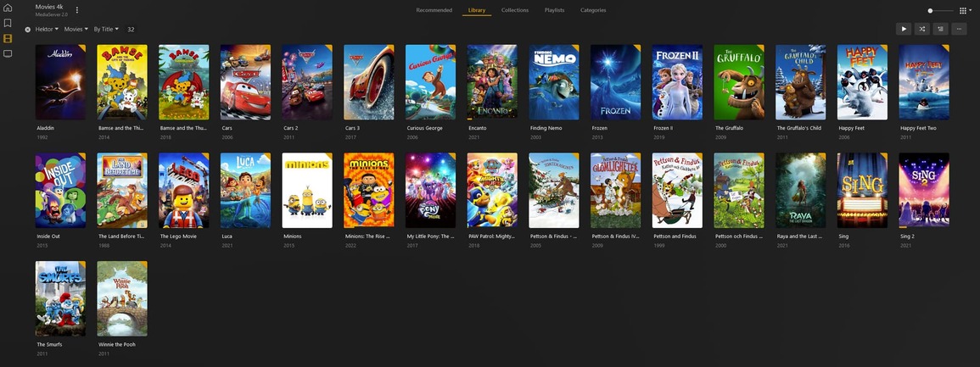This screenshot has height=367, width=980.
Task: Open The Lego Movie poster
Action: (x=184, y=191)
